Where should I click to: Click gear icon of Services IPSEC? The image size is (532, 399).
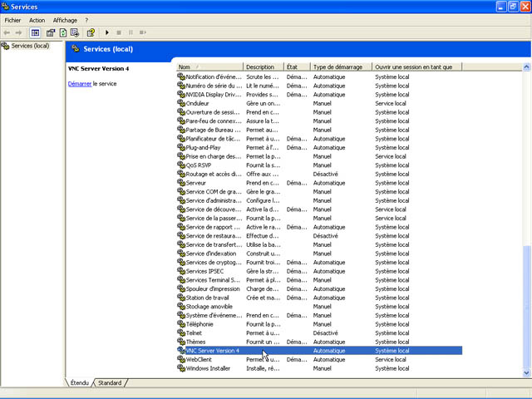(181, 271)
